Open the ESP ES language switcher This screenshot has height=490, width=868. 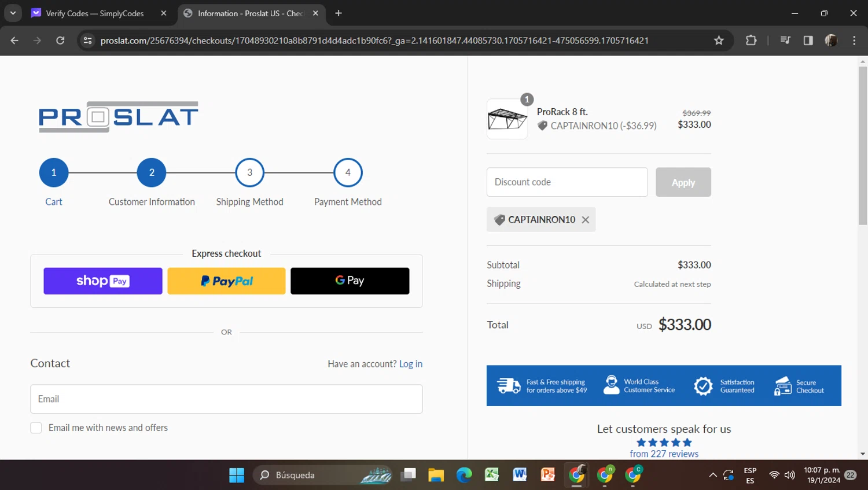(750, 476)
